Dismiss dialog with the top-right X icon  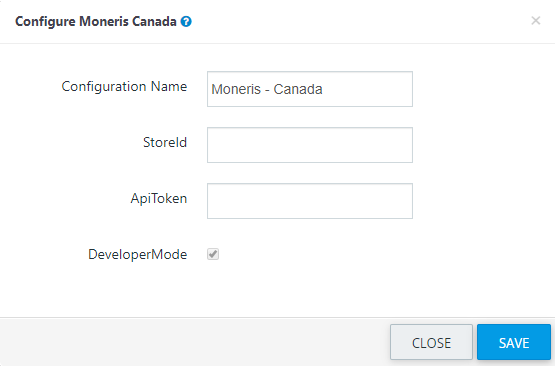point(536,21)
